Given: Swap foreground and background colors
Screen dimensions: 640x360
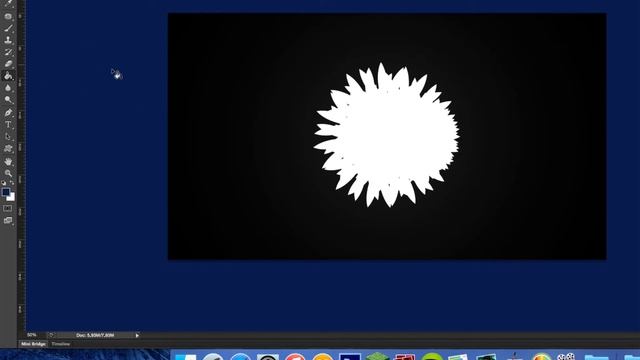Looking at the screenshot, I should click(12, 182).
